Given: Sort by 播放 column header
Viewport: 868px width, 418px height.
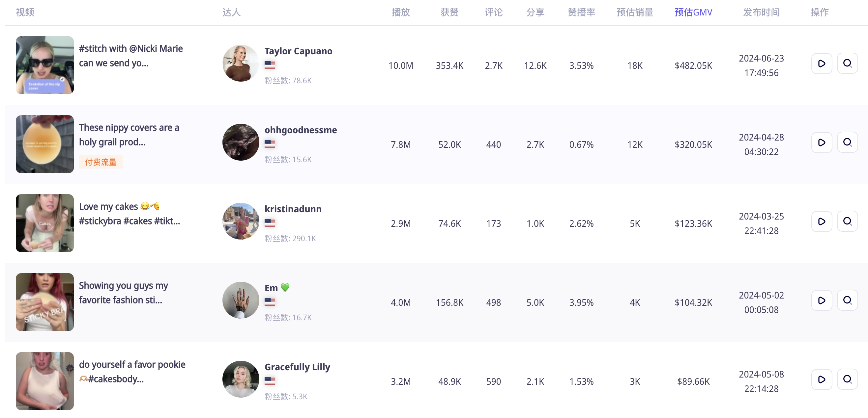Looking at the screenshot, I should click(400, 13).
